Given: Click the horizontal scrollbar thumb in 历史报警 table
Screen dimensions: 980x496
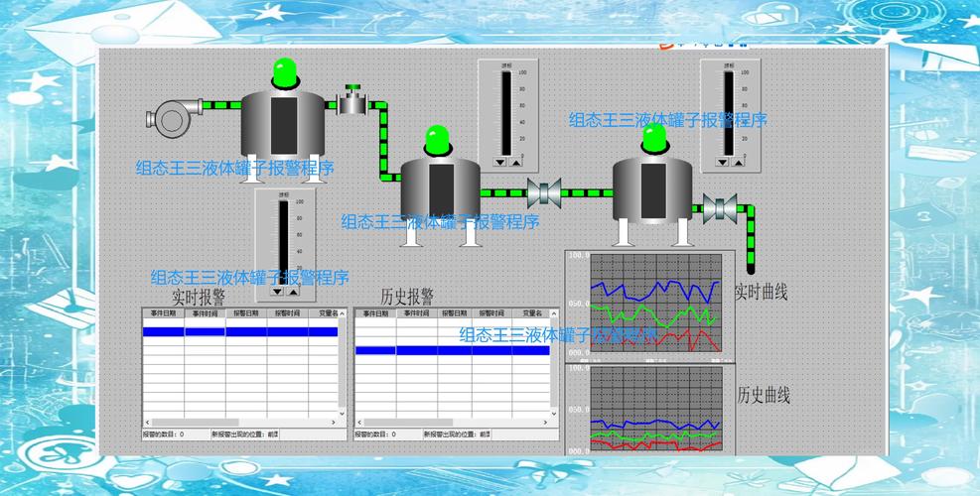Looking at the screenshot, I should [408, 423].
